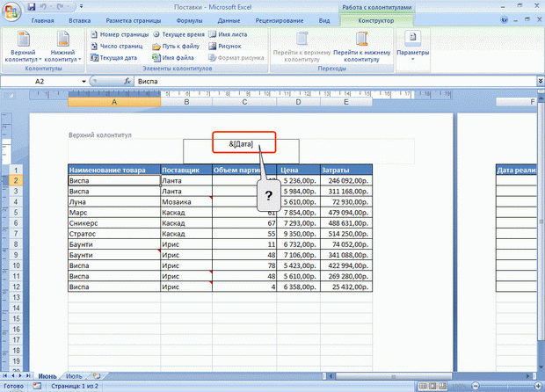
Task: Insert Имя листа element
Action: 228,34
